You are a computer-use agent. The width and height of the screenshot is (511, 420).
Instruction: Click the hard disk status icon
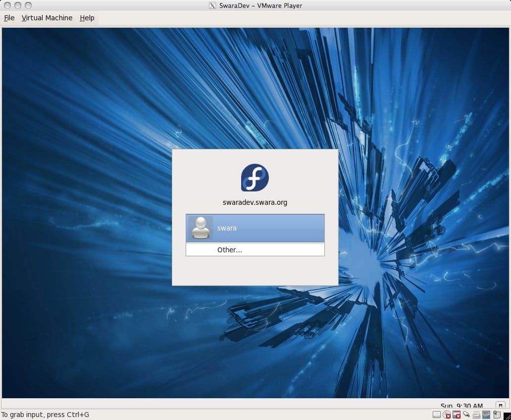[x=437, y=415]
